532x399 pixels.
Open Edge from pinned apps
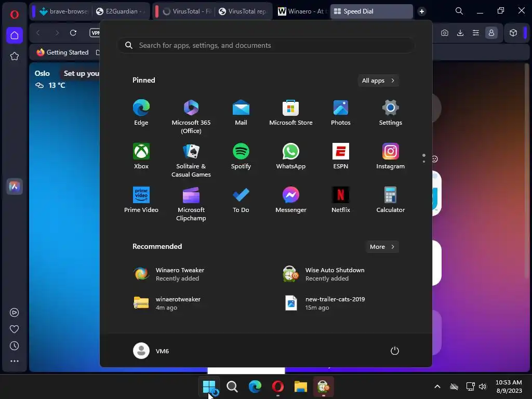(x=141, y=113)
